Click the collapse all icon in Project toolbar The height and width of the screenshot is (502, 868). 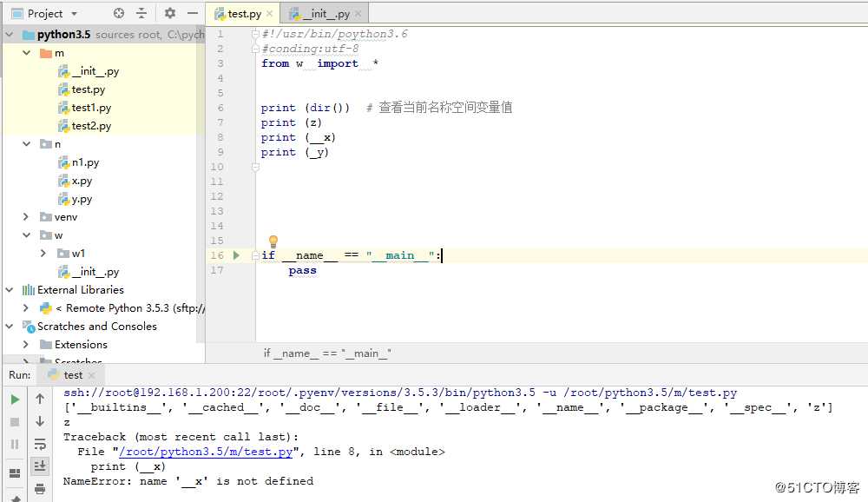tap(141, 13)
